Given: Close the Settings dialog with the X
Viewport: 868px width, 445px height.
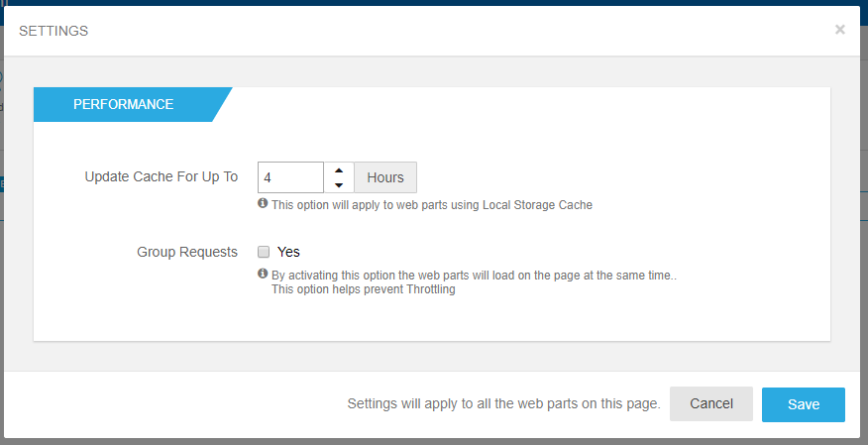Looking at the screenshot, I should point(840,30).
